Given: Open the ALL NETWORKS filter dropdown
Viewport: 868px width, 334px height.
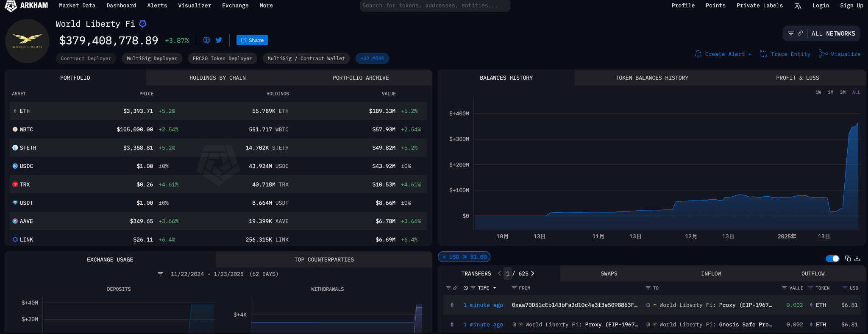Looking at the screenshot, I should click(x=833, y=33).
